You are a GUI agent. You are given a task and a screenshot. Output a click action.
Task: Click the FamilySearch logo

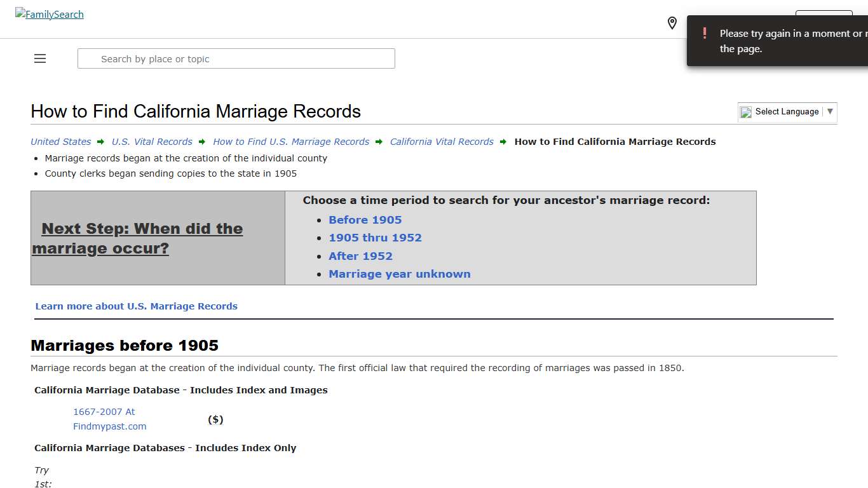point(49,14)
